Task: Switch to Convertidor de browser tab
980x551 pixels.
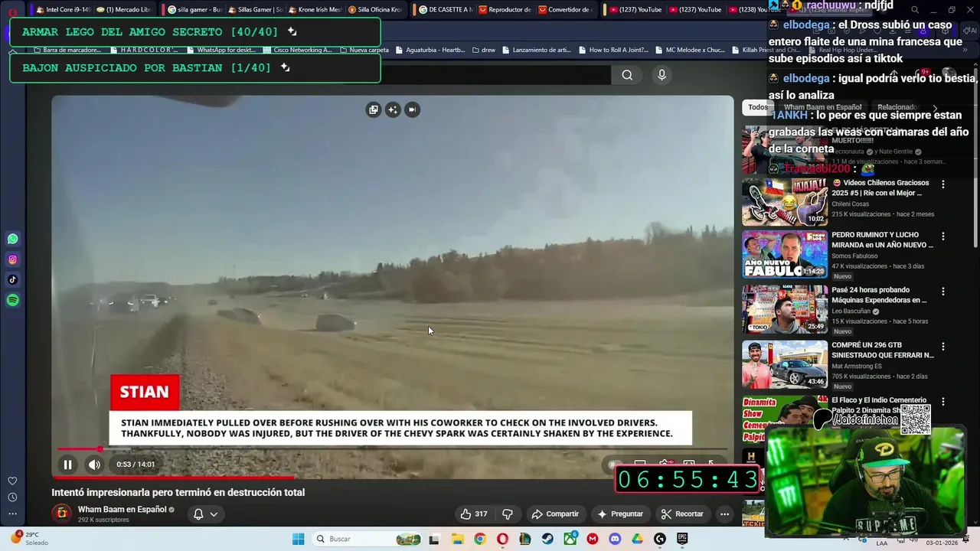Action: pyautogui.click(x=564, y=10)
